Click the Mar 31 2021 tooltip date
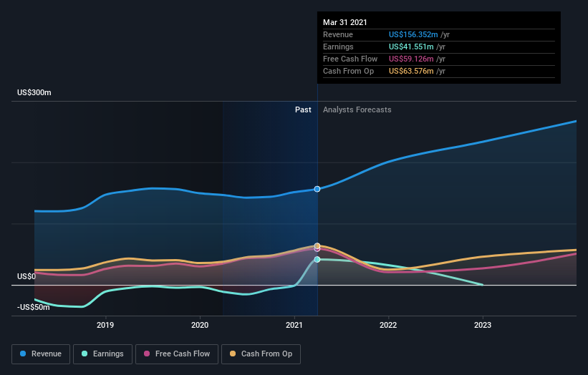 pyautogui.click(x=345, y=22)
